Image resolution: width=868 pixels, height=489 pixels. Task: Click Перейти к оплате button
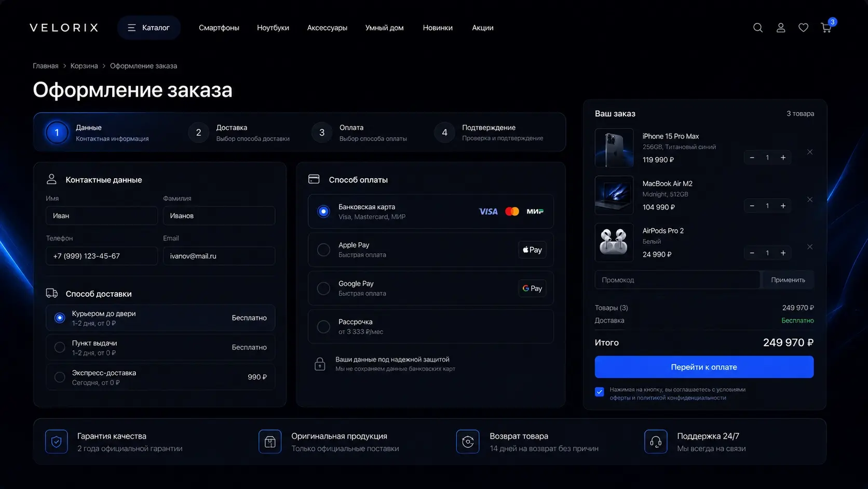(x=704, y=367)
